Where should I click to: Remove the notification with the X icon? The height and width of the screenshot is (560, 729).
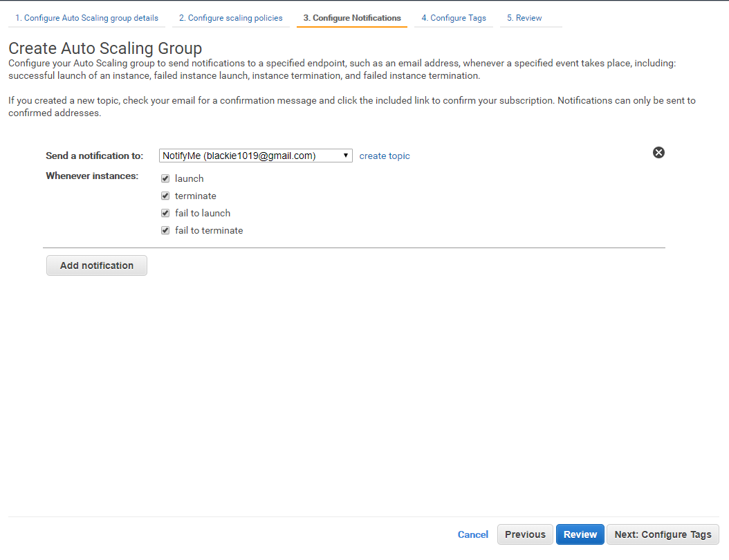click(x=658, y=153)
